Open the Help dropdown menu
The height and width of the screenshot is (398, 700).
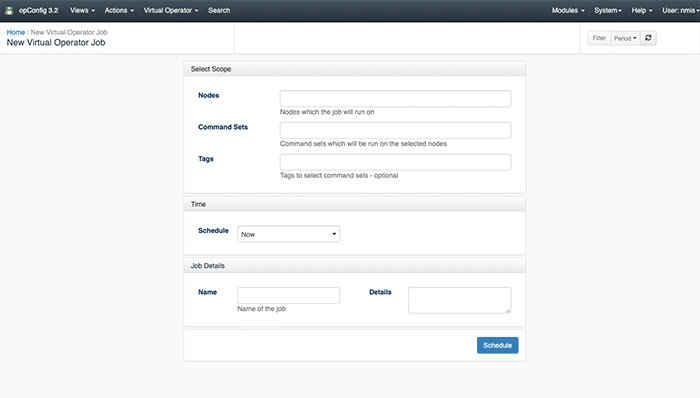pyautogui.click(x=642, y=10)
